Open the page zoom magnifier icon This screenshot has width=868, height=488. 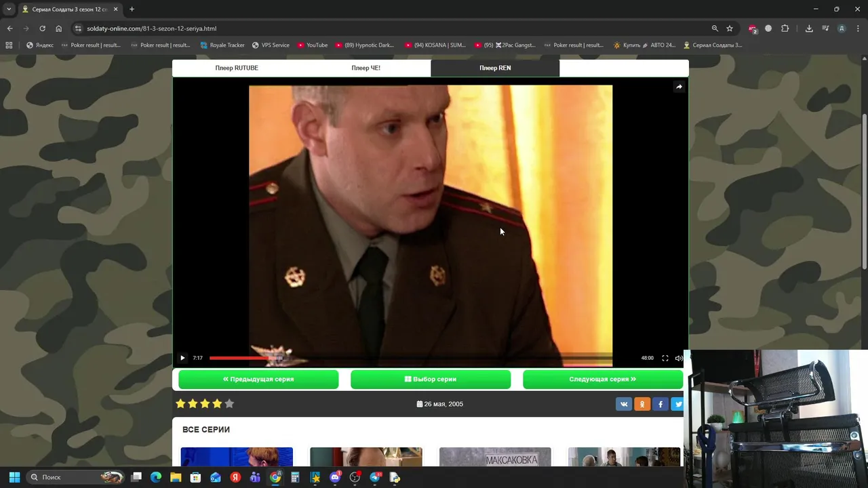(x=715, y=28)
